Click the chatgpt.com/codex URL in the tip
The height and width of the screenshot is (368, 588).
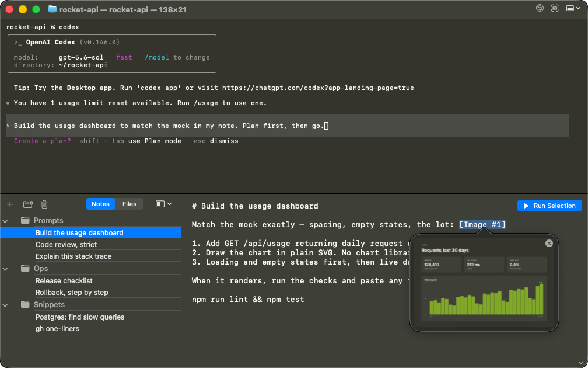[318, 88]
